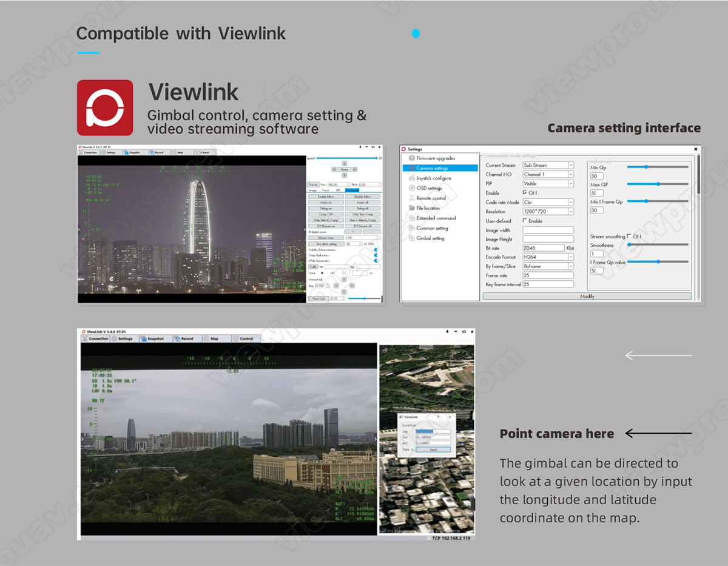Click the Image width input field
Image resolution: width=728 pixels, height=566 pixels.
[x=548, y=230]
